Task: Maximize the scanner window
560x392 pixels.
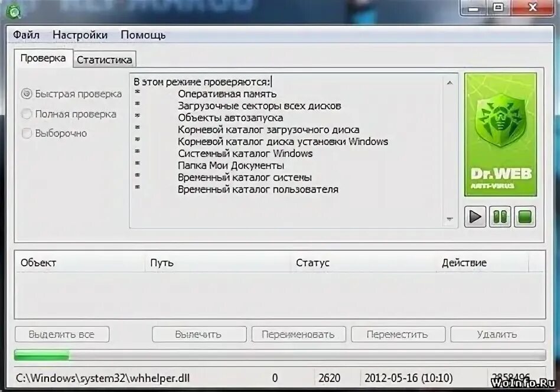Action: [499, 8]
